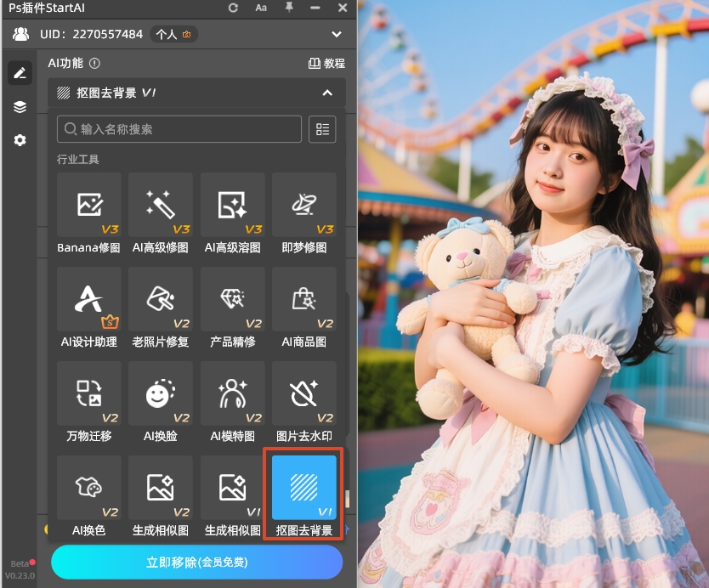This screenshot has height=588, width=709.
Task: Toggle the tool list view layout button
Action: point(322,129)
